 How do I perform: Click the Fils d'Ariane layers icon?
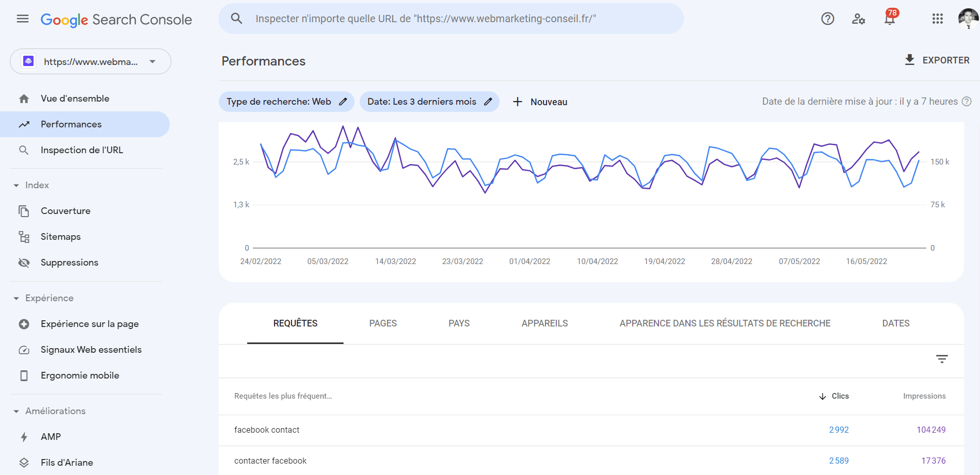pos(24,463)
